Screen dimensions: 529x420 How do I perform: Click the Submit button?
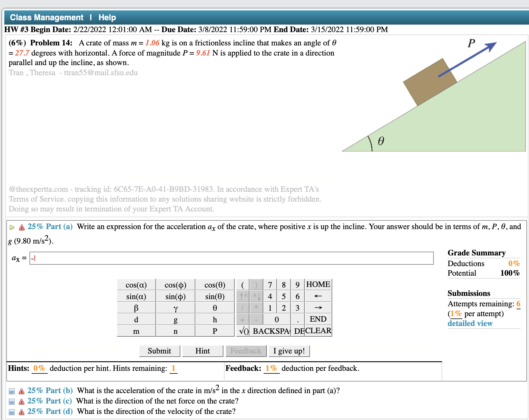pos(159,351)
